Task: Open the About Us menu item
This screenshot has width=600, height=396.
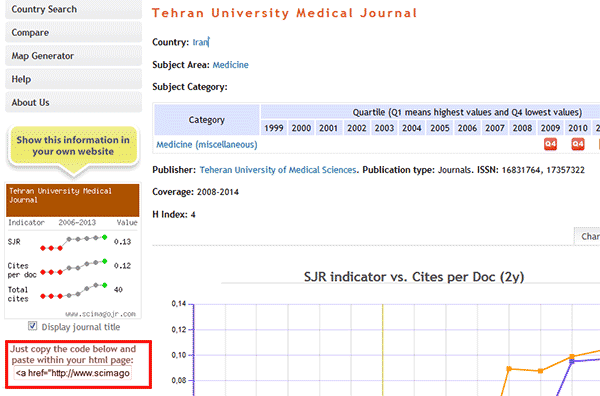Action: pyautogui.click(x=73, y=103)
